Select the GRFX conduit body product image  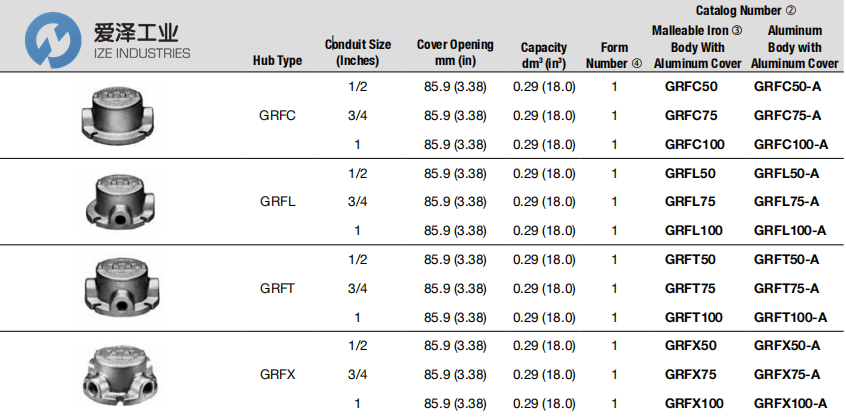(x=120, y=374)
